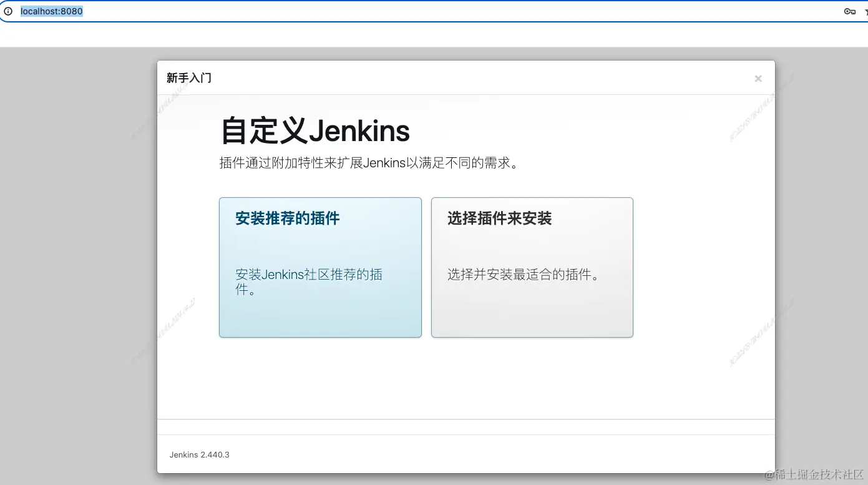Screen dimensions: 868x485
Task: Open the site info icon beside URL
Action: [8, 11]
